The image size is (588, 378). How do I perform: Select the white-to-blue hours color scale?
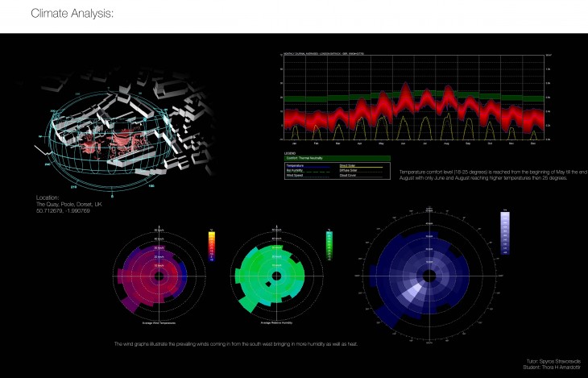pos(505,234)
